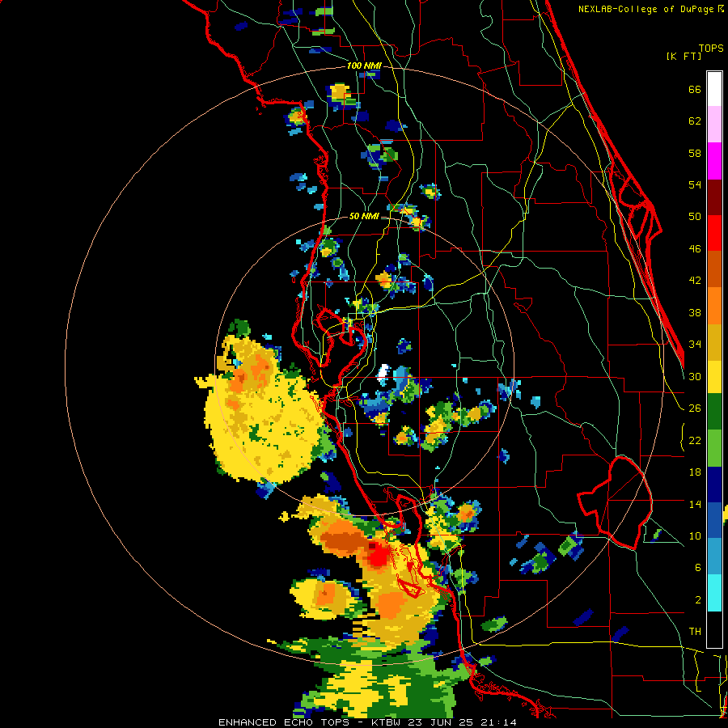
Task: Select the black TH swatch at scale bottom
Action: tap(714, 629)
